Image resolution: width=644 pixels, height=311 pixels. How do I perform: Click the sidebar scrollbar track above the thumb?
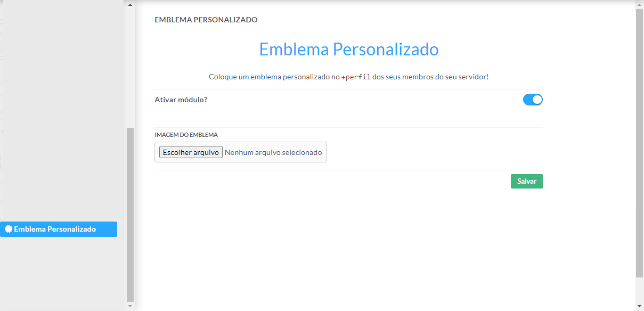click(130, 64)
